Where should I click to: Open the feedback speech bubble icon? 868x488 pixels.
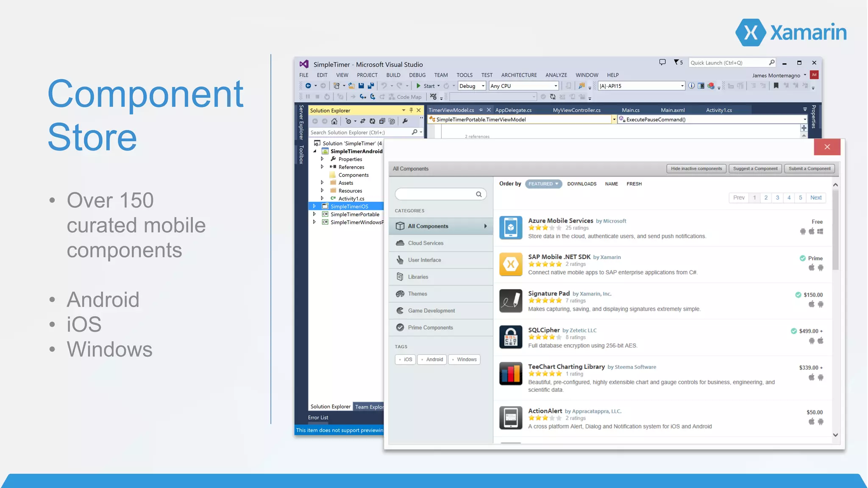coord(662,62)
